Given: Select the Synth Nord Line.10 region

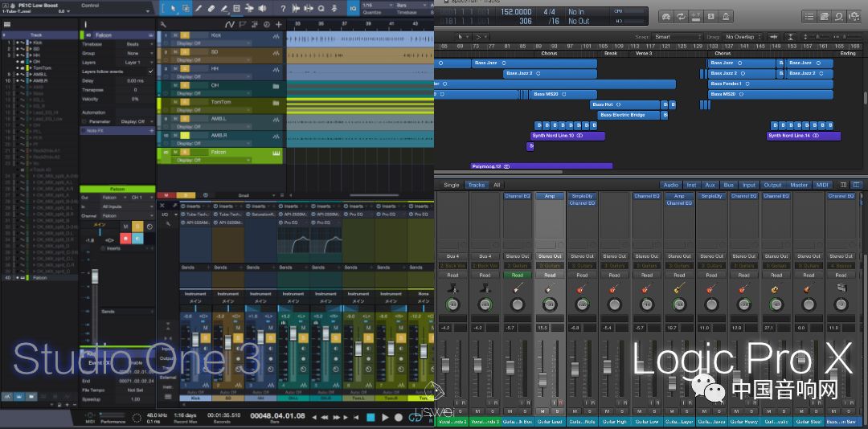Looking at the screenshot, I should click(567, 136).
